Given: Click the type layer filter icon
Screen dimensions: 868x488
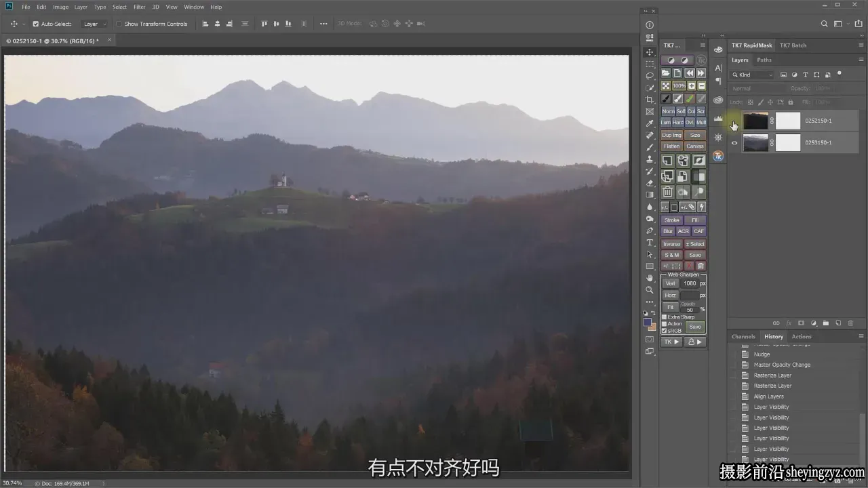Looking at the screenshot, I should coord(806,75).
